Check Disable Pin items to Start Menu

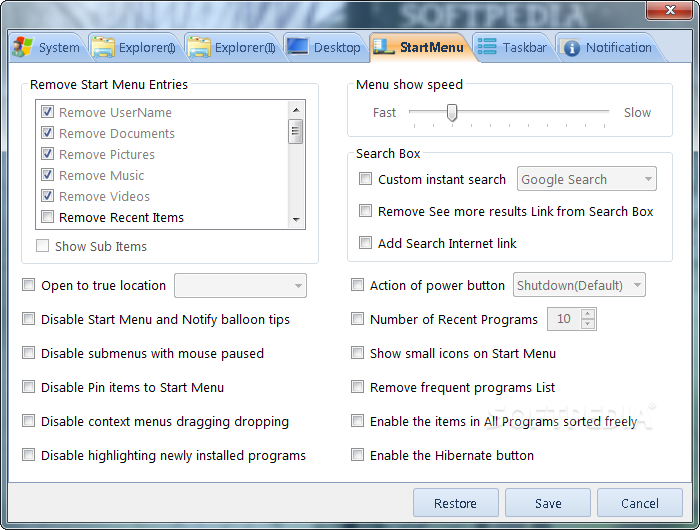(29, 387)
